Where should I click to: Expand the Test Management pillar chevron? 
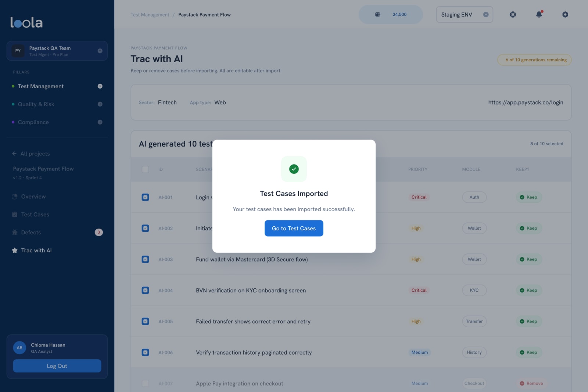[x=100, y=86]
